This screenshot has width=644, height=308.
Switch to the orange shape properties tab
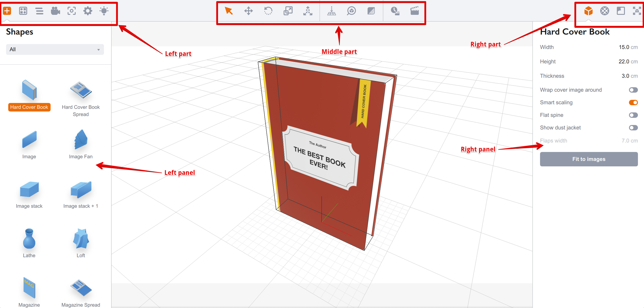(x=588, y=11)
